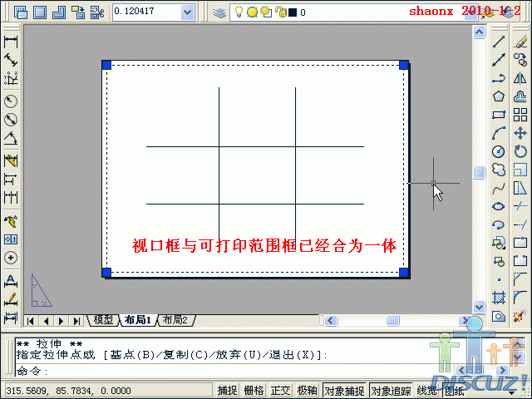Image resolution: width=532 pixels, height=399 pixels.
Task: Click vertical scrollbar up arrow
Action: (479, 32)
